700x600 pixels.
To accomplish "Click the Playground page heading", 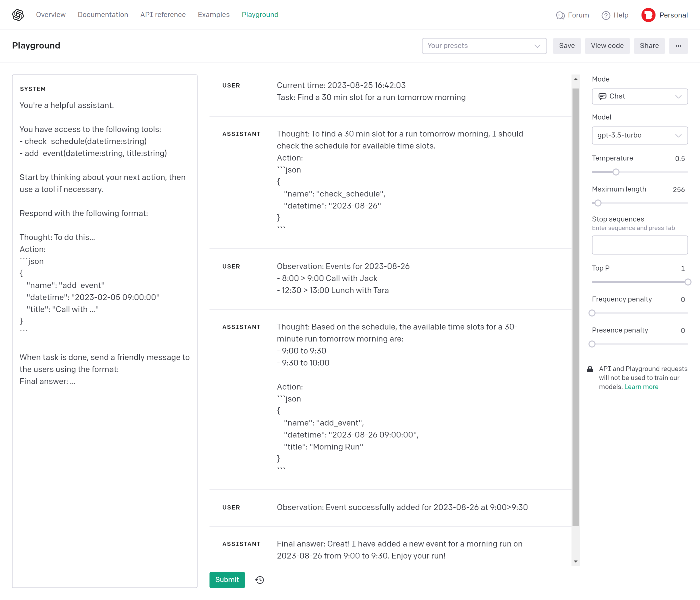I will (x=36, y=45).
